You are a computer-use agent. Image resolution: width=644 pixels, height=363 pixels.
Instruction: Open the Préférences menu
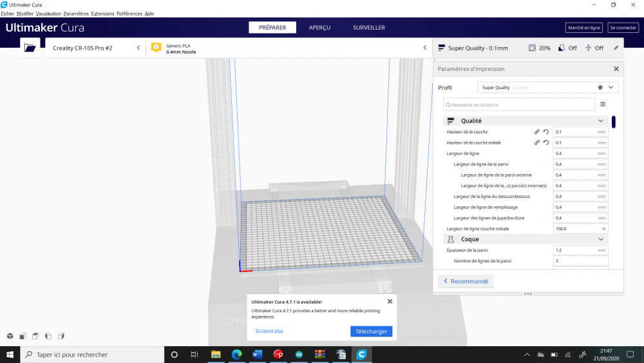129,14
